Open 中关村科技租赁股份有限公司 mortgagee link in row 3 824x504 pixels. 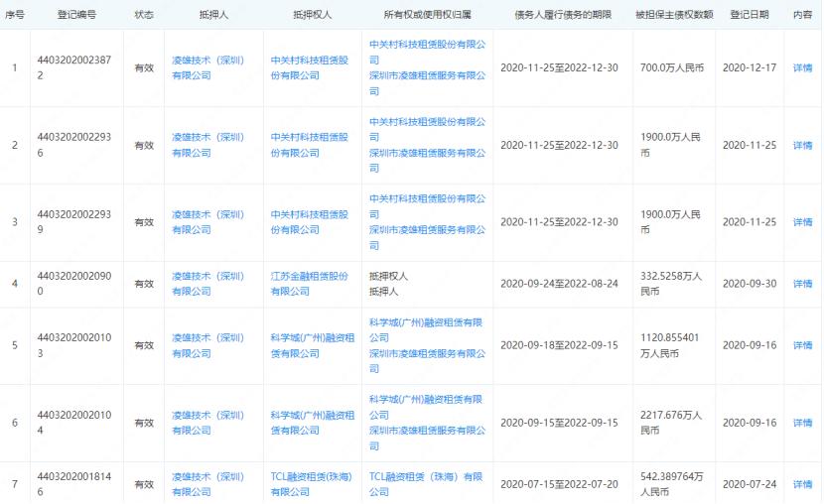pos(310,222)
